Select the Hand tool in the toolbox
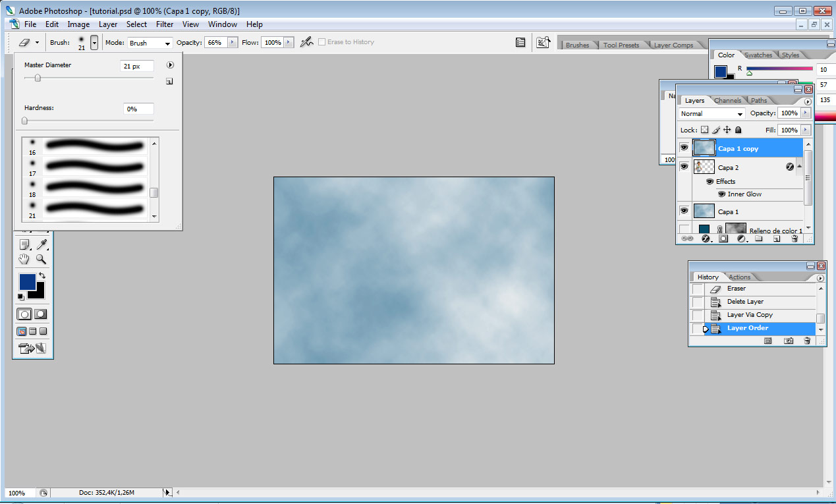 pyautogui.click(x=24, y=260)
